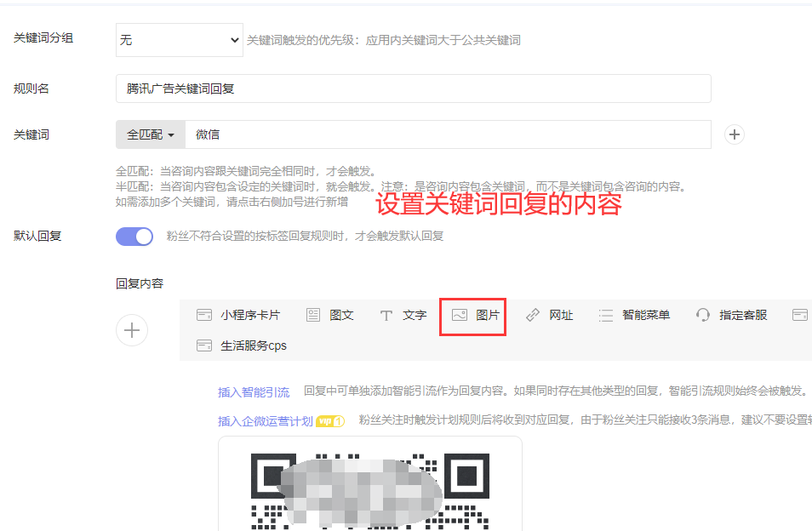Select the 指定客服 reply type

click(731, 315)
